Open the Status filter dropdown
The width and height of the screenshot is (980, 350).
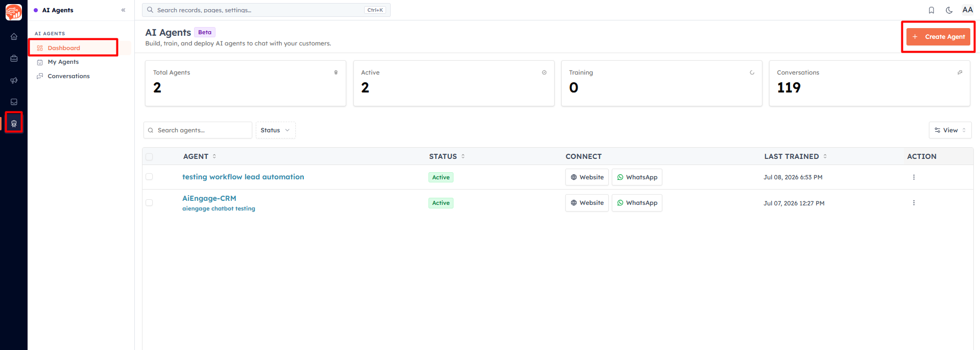[275, 130]
